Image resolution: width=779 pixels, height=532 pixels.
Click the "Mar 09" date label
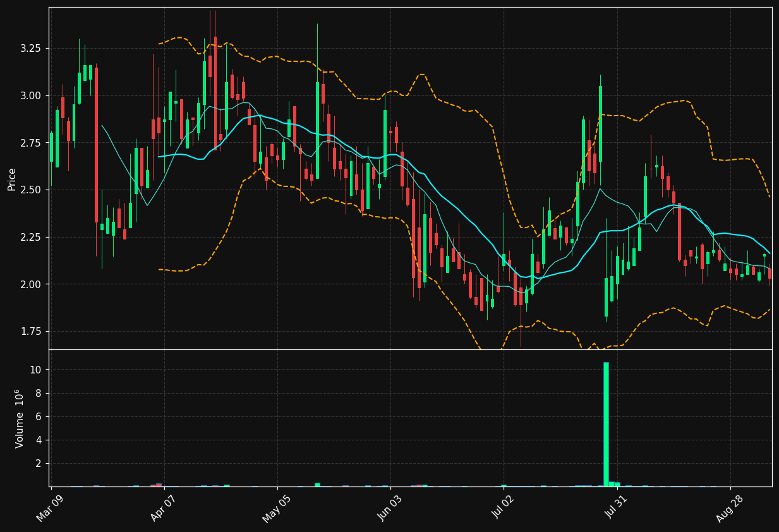[x=49, y=507]
